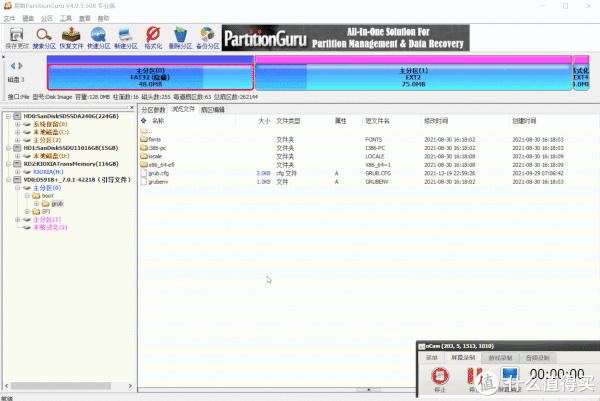Image resolution: width=600 pixels, height=401 pixels.
Task: Select the locale folder in the file list
Action: 151,156
